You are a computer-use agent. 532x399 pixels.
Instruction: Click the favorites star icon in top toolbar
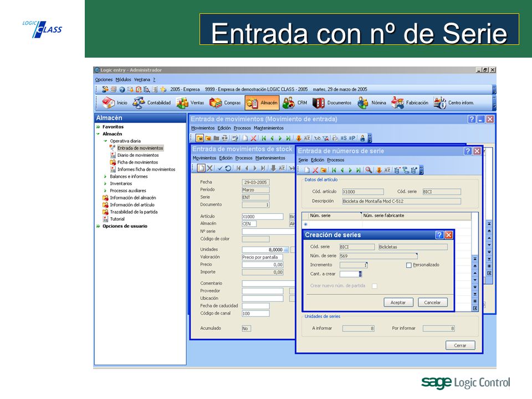163,89
